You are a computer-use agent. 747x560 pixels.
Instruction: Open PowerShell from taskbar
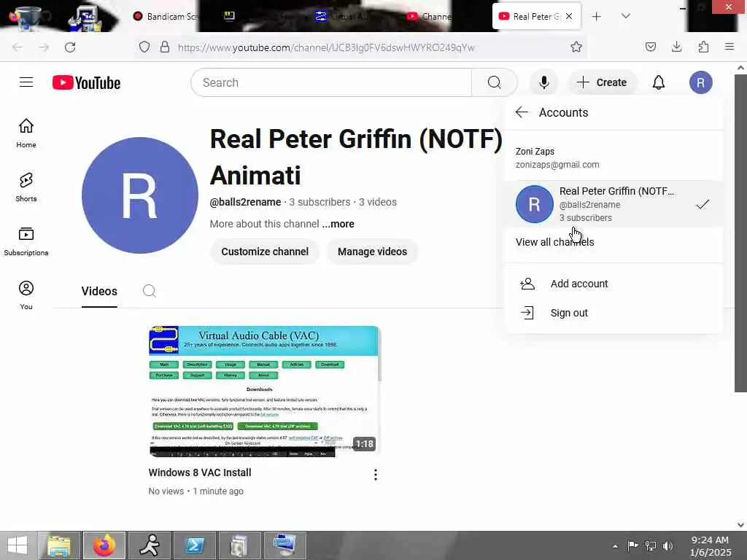195,545
